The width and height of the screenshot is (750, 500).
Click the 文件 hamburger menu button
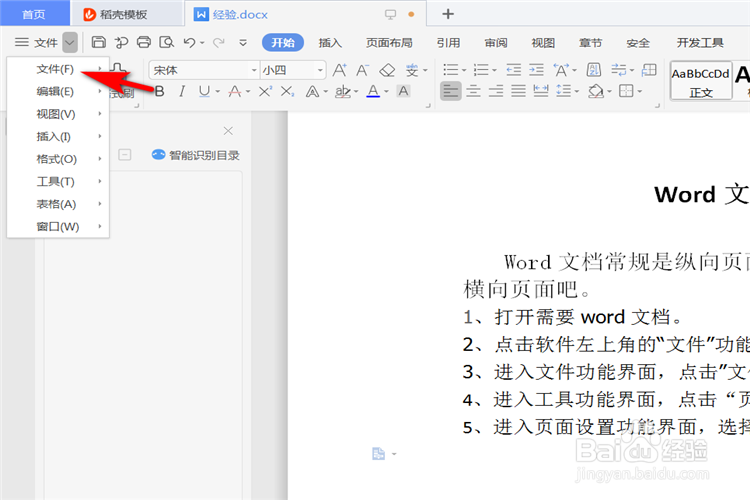(x=36, y=43)
